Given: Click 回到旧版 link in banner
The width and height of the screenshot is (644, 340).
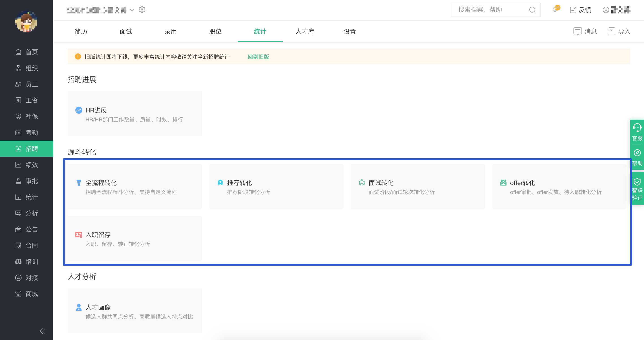Looking at the screenshot, I should pyautogui.click(x=258, y=57).
